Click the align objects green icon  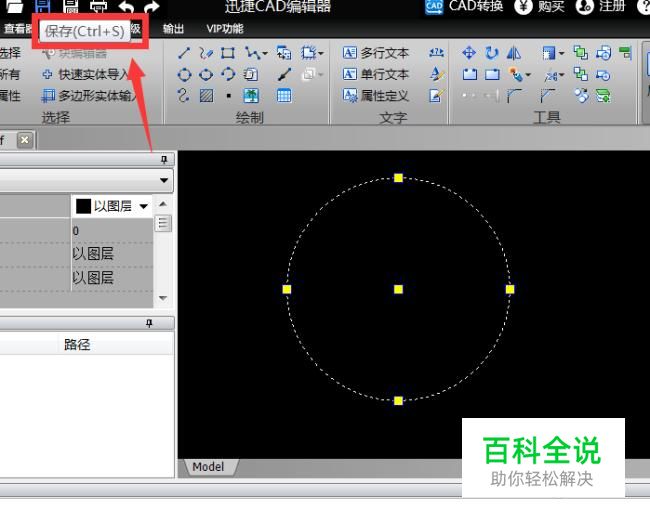[x=625, y=53]
